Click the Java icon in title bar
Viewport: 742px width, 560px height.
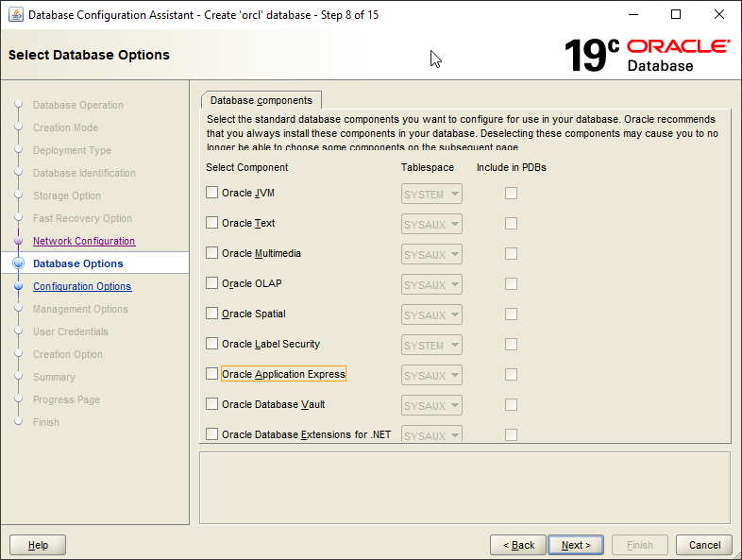16,15
